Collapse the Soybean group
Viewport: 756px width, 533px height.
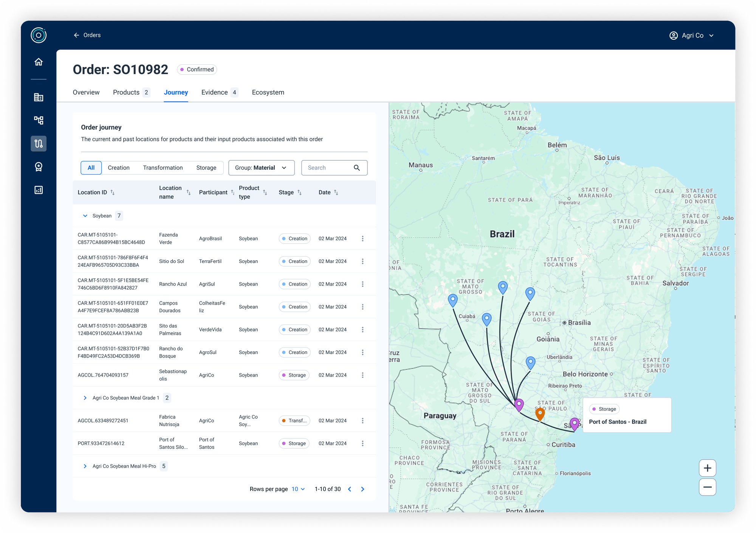85,216
